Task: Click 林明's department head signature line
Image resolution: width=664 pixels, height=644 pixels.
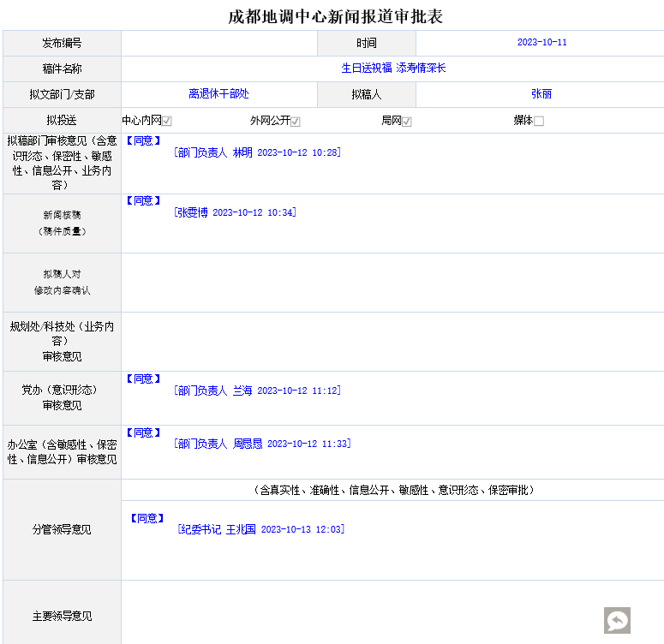Action: click(257, 152)
